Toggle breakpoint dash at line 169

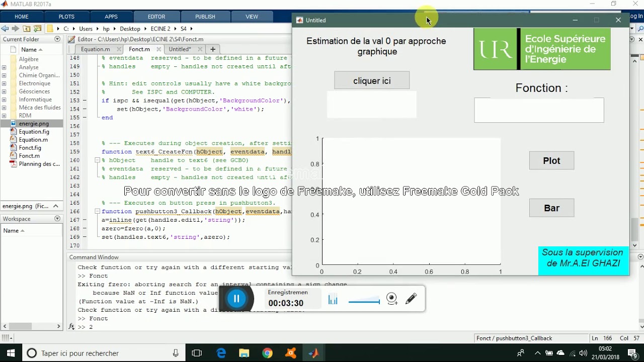(x=85, y=237)
